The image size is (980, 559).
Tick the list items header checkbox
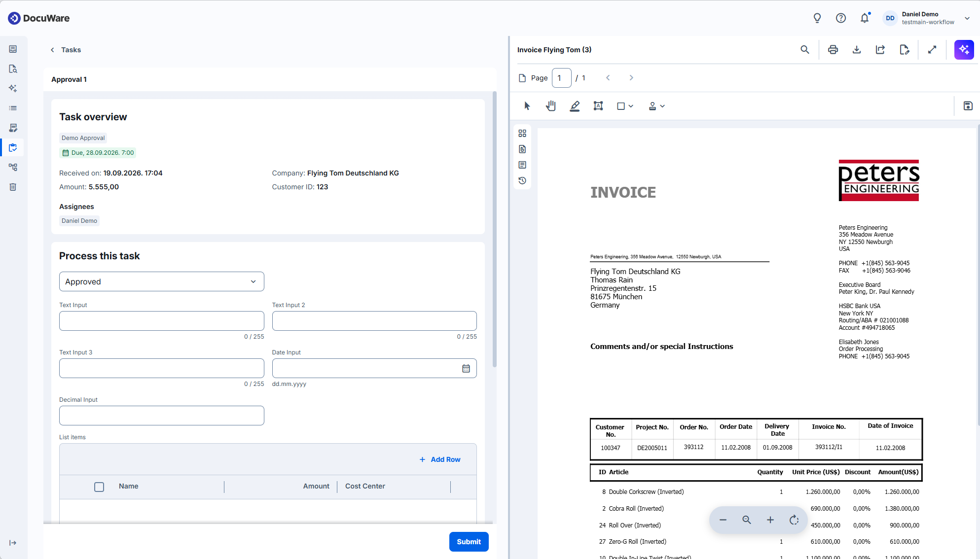tap(99, 487)
